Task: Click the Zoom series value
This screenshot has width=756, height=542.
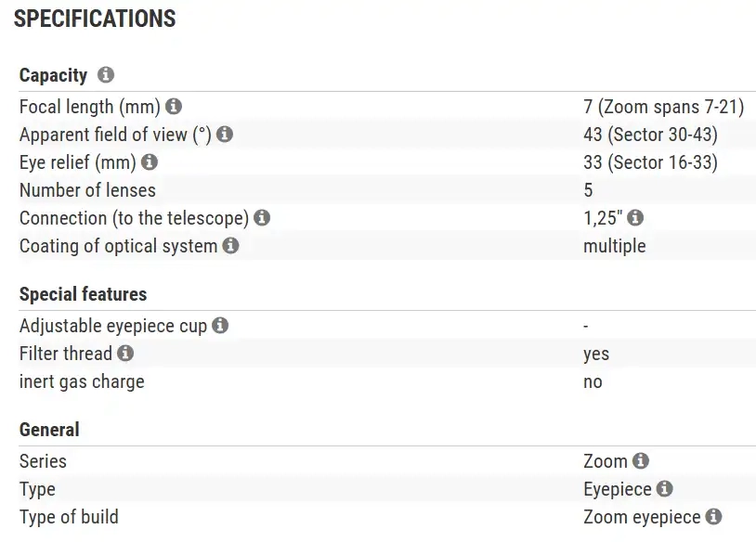Action: pyautogui.click(x=606, y=461)
